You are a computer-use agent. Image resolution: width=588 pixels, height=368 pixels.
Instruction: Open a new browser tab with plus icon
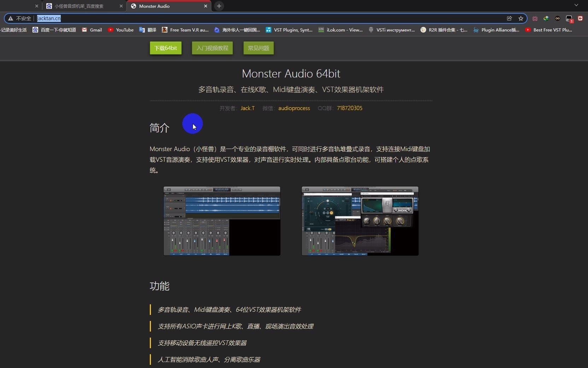point(219,6)
